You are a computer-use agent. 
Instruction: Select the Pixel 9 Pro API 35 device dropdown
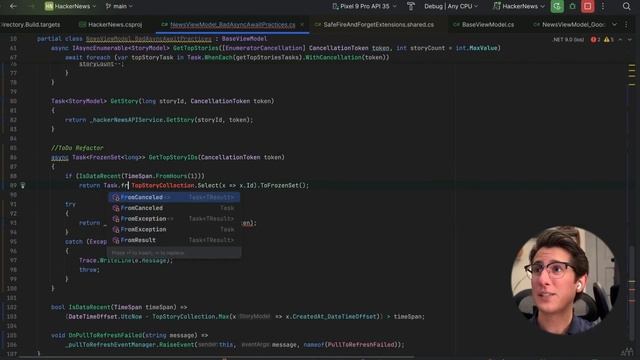tap(364, 6)
